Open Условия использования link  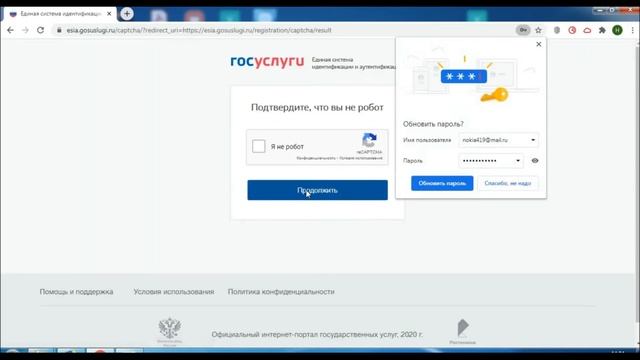(173, 292)
